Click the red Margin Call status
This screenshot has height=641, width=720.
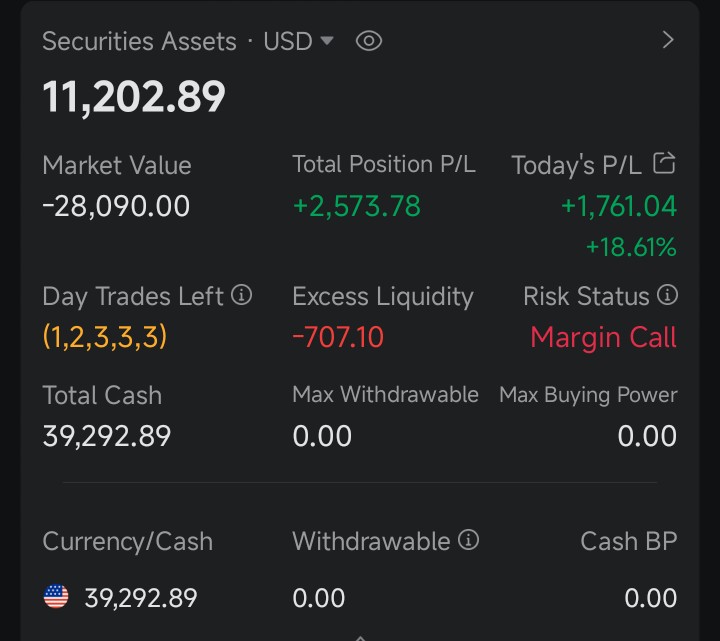603,337
